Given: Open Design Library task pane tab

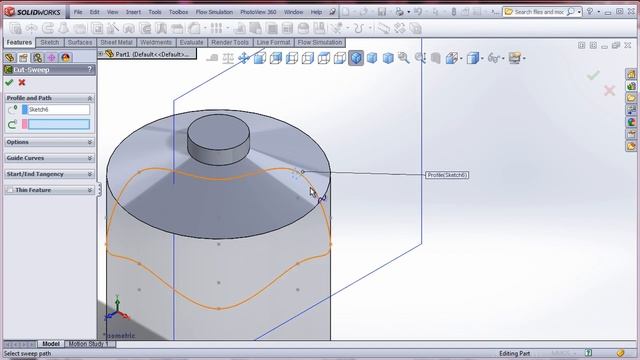Looking at the screenshot, I should (x=631, y=86).
